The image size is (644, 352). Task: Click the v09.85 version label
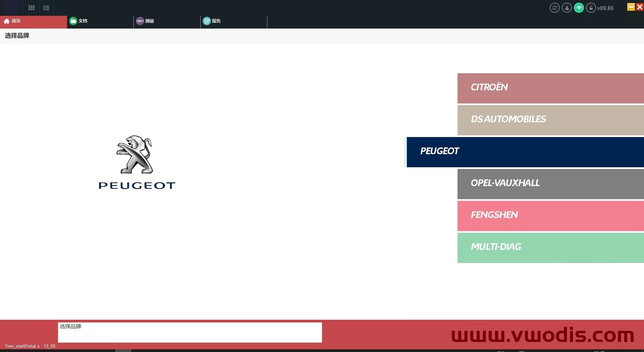(x=605, y=8)
